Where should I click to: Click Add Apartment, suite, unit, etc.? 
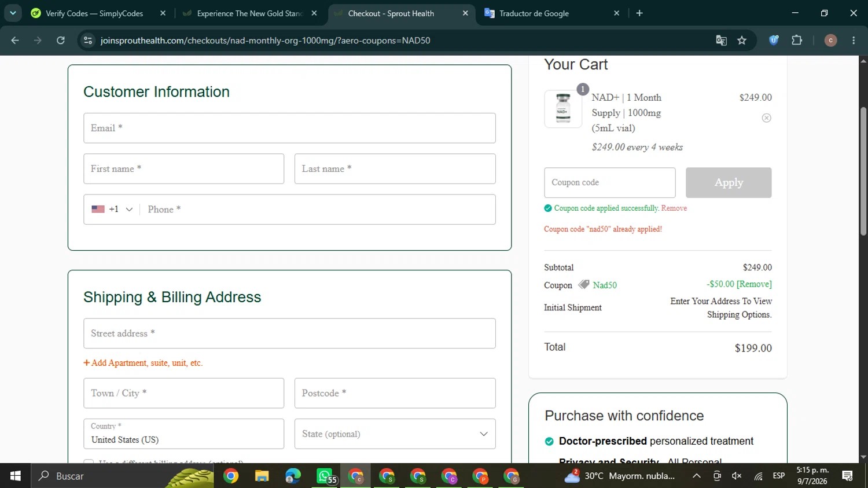click(x=143, y=363)
